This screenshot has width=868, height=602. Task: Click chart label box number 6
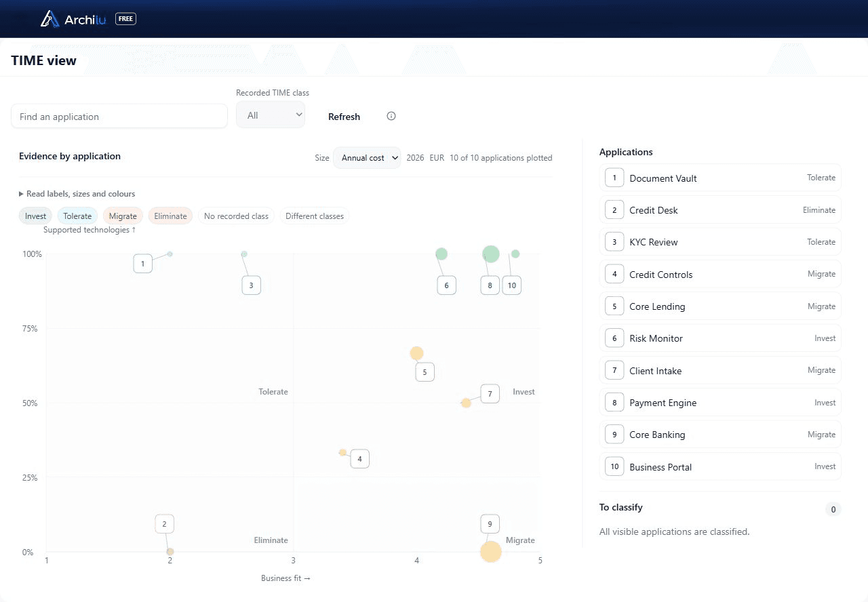click(x=446, y=285)
